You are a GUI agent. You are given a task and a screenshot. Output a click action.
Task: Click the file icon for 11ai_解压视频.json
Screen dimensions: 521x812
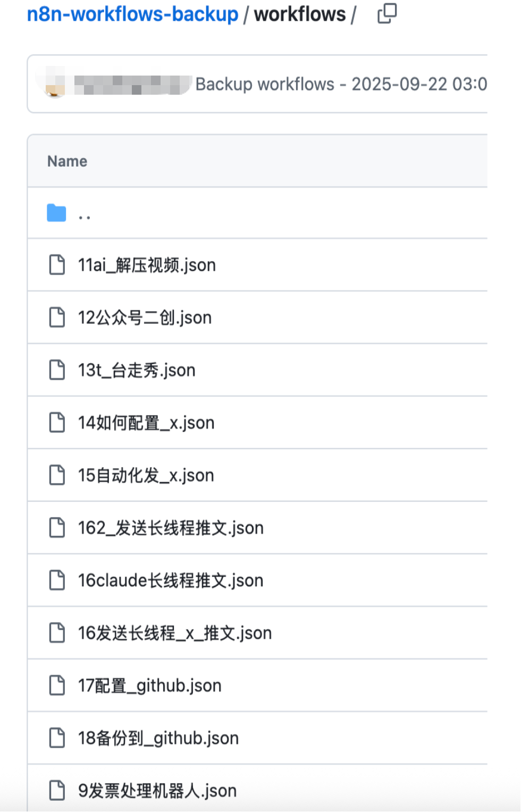(x=57, y=264)
